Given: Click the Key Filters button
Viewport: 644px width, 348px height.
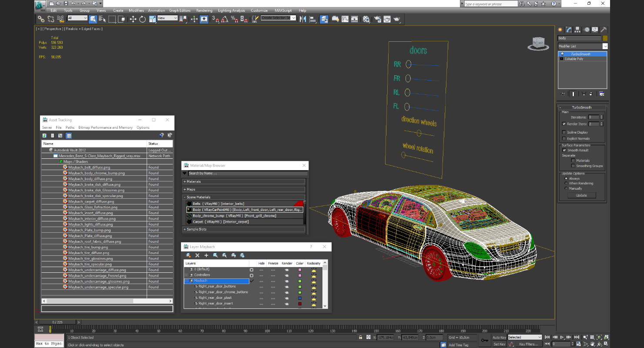Looking at the screenshot, I should click(529, 344).
